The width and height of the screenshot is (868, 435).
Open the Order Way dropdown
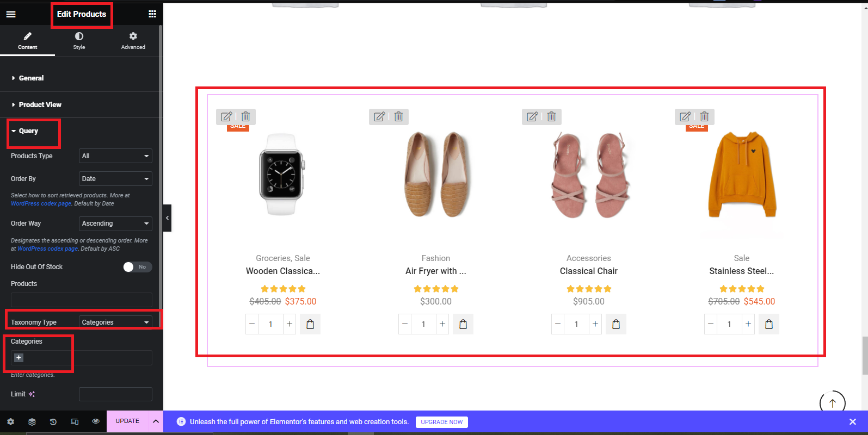(115, 223)
